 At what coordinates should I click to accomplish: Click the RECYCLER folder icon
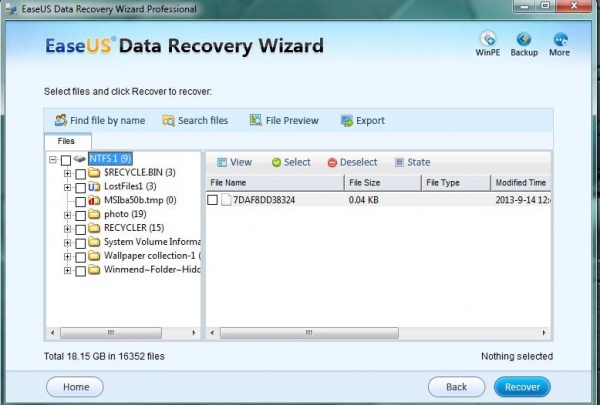click(x=94, y=228)
